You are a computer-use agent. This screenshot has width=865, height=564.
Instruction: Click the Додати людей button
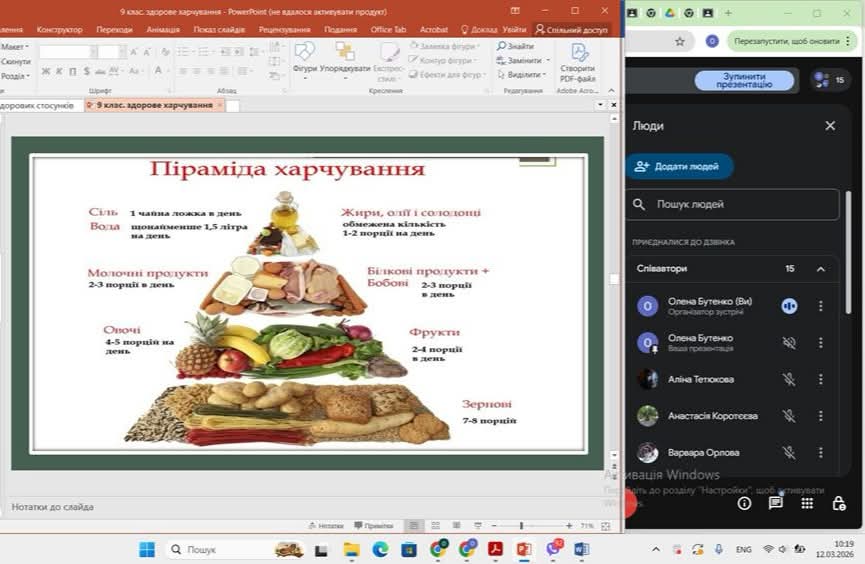[679, 166]
